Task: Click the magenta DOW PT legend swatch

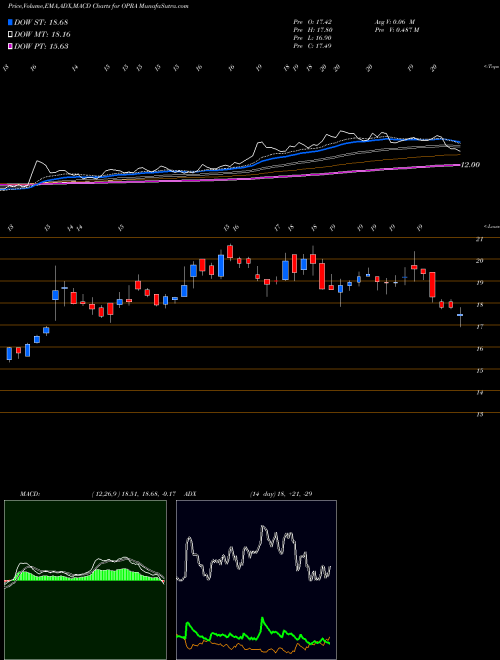Action: click(10, 46)
